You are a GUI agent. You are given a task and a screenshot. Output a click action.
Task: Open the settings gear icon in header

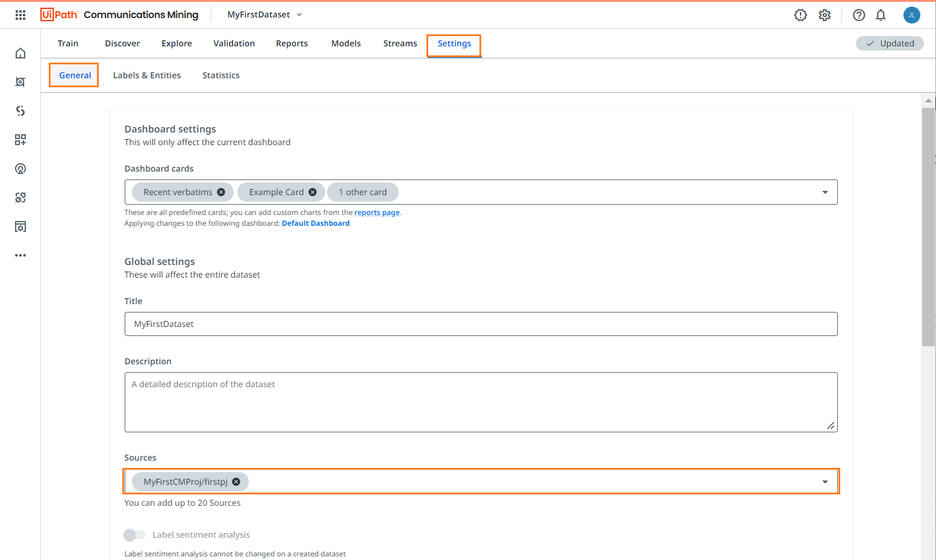pyautogui.click(x=825, y=15)
